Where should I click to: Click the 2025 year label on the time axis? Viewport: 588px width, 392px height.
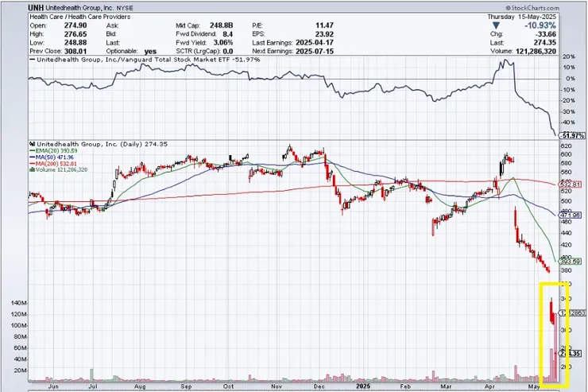point(363,386)
